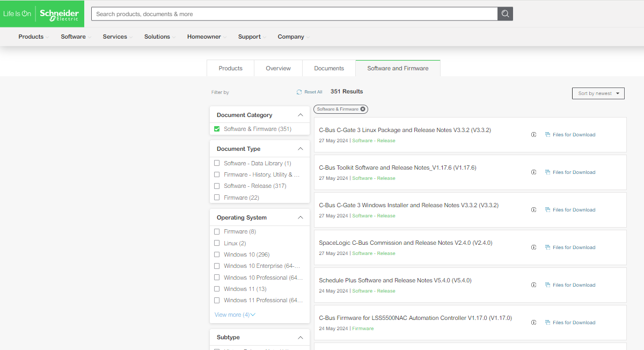Image resolution: width=644 pixels, height=350 pixels.
Task: Click download icon for C-Bus Toolkit Software
Action: pos(547,172)
